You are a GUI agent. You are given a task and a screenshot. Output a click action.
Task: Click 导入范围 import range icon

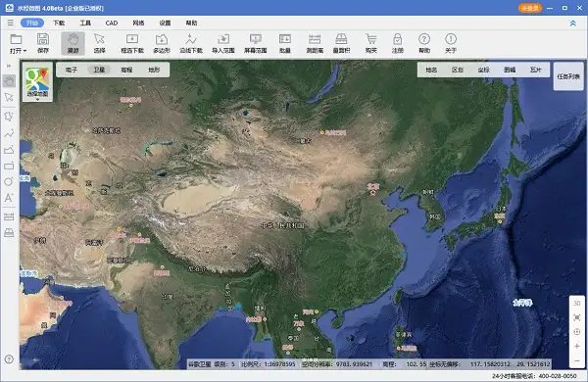tap(223, 43)
